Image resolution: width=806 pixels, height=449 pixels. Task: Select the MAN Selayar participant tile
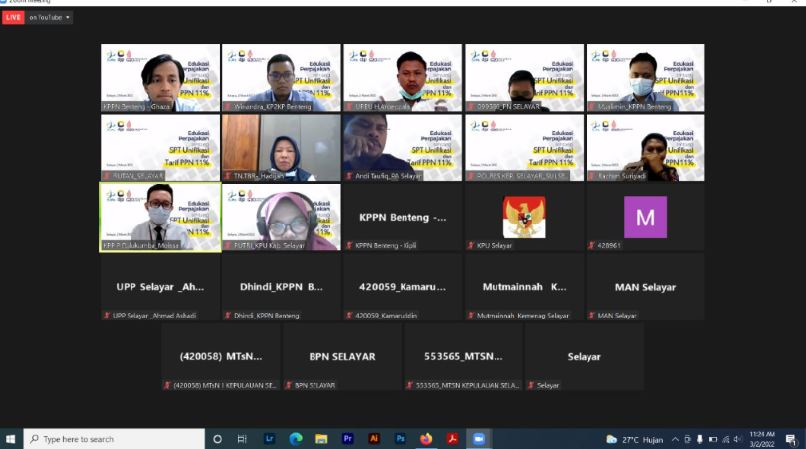coord(645,287)
